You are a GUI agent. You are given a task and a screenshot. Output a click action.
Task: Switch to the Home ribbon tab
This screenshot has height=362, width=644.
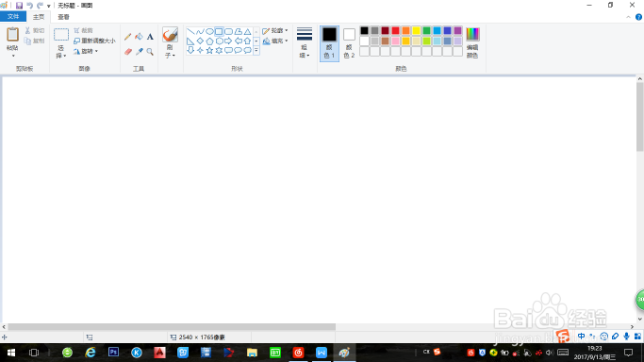click(x=39, y=17)
